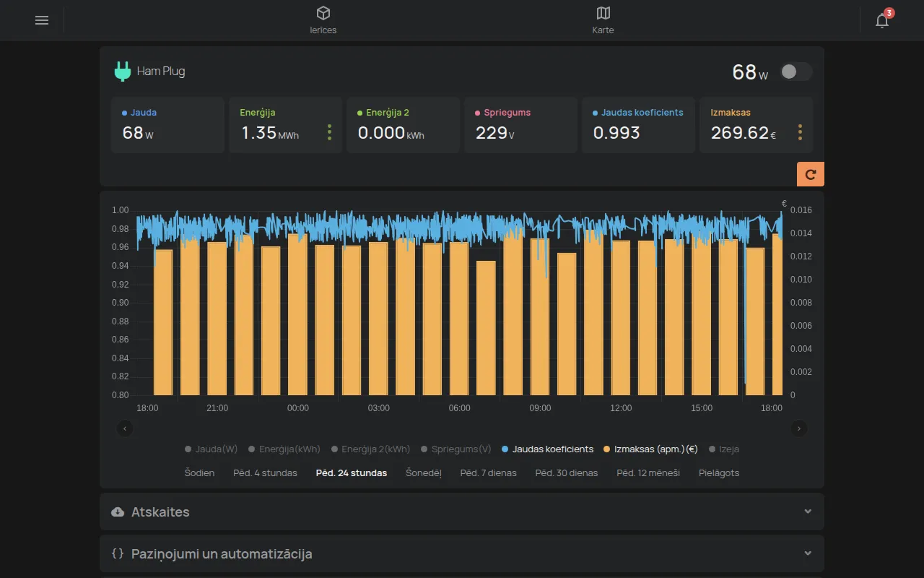Open the notifications bell
This screenshot has width=924, height=578.
[x=882, y=20]
